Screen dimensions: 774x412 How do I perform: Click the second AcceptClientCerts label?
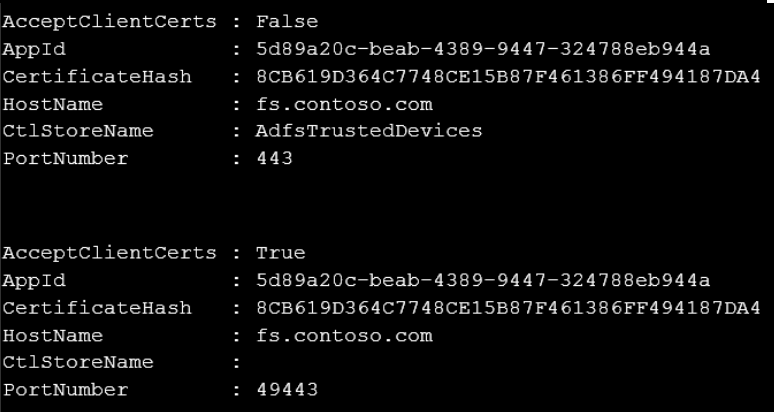110,253
